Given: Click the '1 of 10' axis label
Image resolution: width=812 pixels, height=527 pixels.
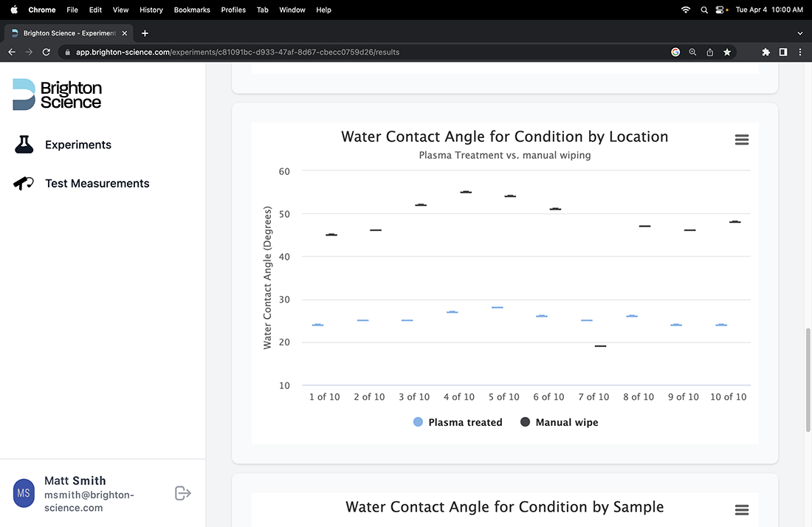Looking at the screenshot, I should click(325, 397).
